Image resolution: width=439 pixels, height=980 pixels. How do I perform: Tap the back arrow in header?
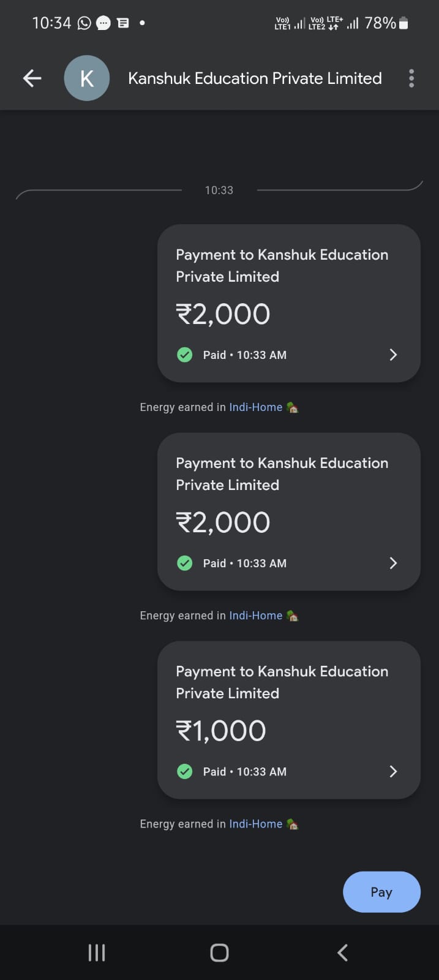[x=32, y=78]
